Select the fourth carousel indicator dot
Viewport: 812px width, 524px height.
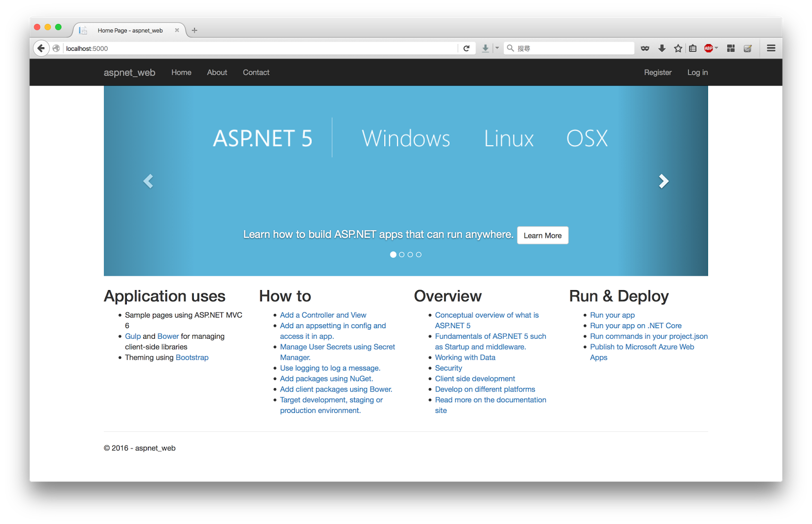(419, 255)
